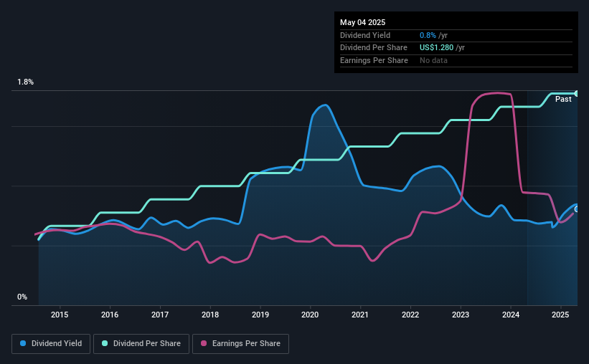Select the 2020 label on the x-axis

tap(310, 315)
